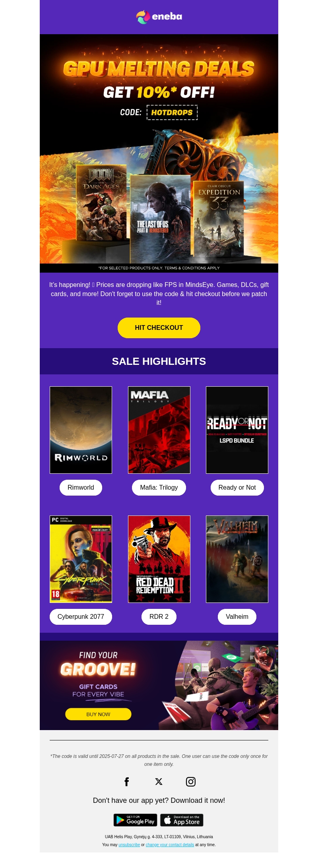Viewport: 318px width, 868px height.
Task: Select the RDR 2 label button
Action: point(159,617)
